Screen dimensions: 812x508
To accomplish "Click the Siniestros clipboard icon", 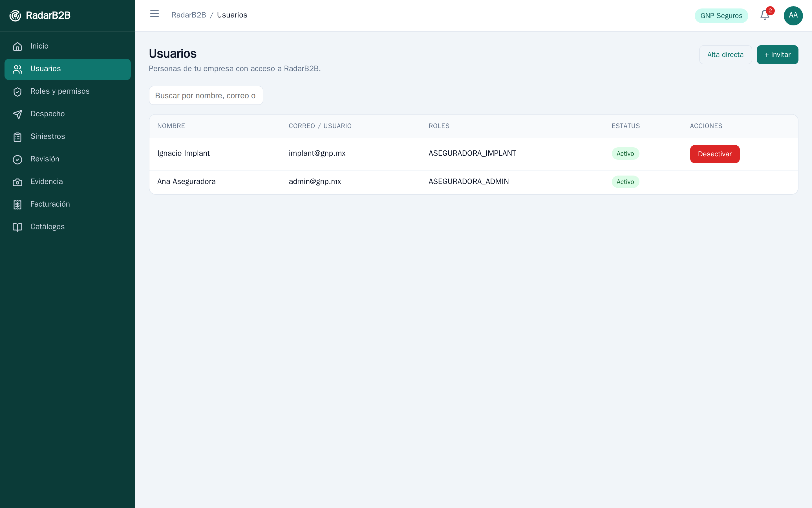I will click(x=17, y=137).
